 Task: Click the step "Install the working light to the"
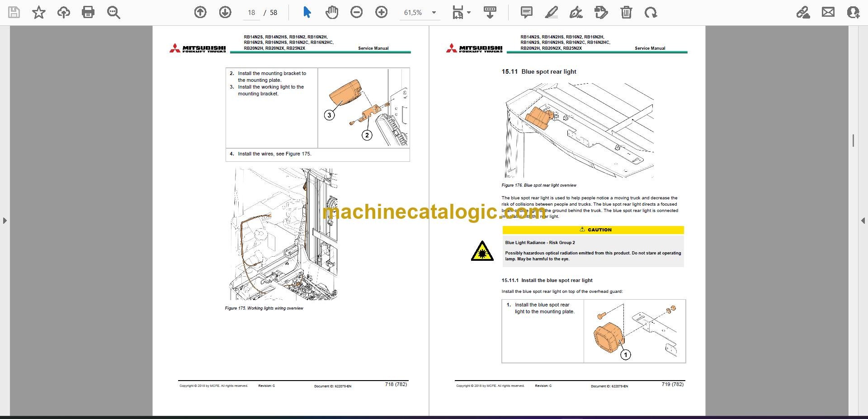[271, 87]
